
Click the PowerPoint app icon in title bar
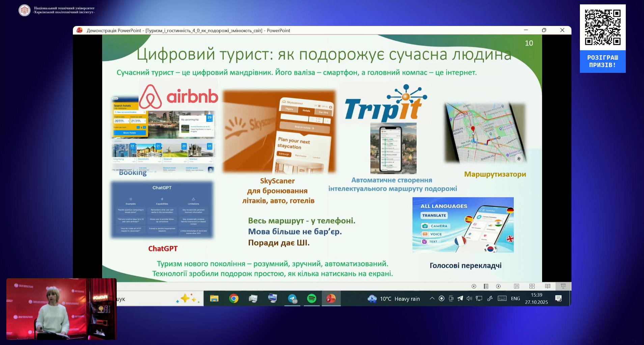coord(80,30)
